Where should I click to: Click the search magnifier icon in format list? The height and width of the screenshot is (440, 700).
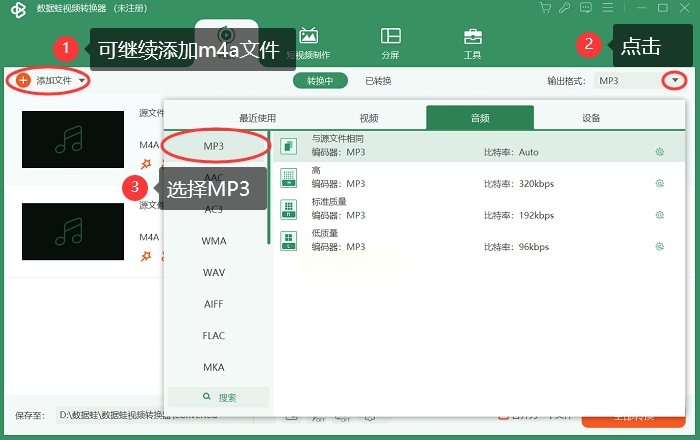coord(207,396)
